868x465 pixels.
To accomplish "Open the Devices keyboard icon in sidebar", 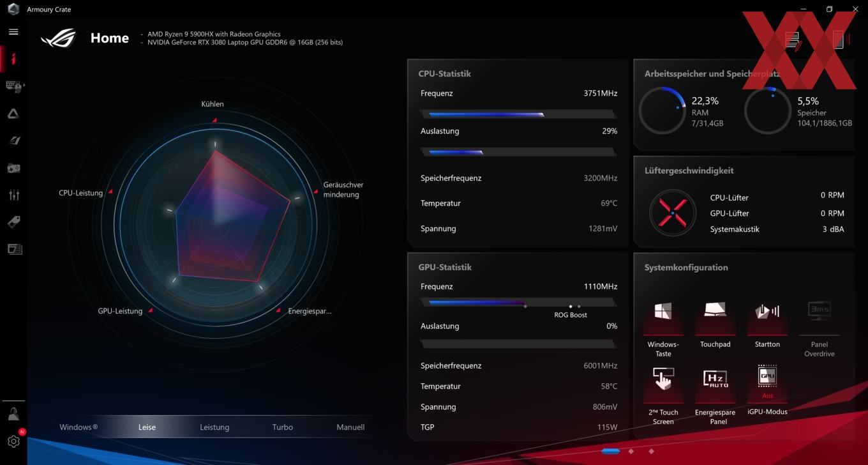I will [14, 86].
